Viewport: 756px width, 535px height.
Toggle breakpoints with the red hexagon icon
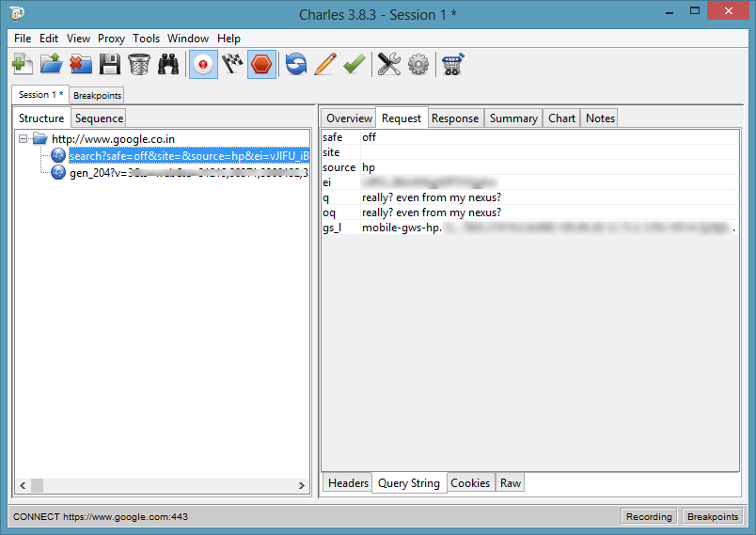click(261, 64)
